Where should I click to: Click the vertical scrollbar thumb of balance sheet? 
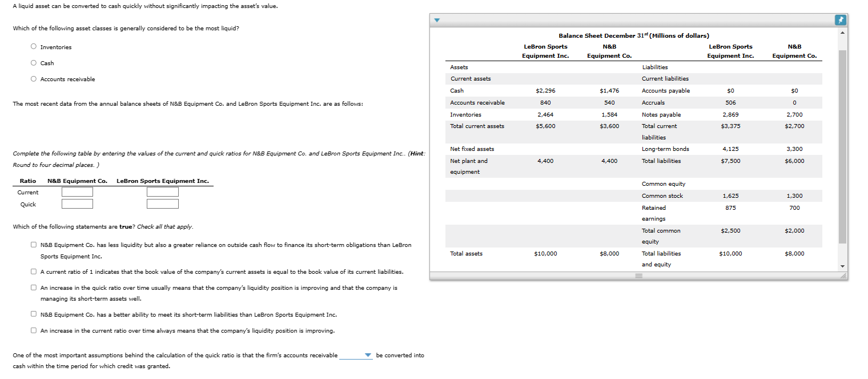coord(842,146)
